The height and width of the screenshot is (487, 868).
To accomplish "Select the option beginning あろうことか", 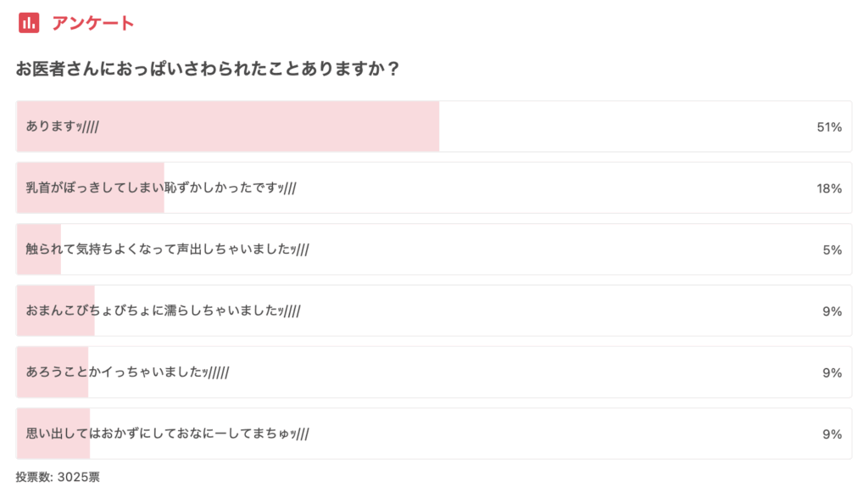I will click(434, 372).
